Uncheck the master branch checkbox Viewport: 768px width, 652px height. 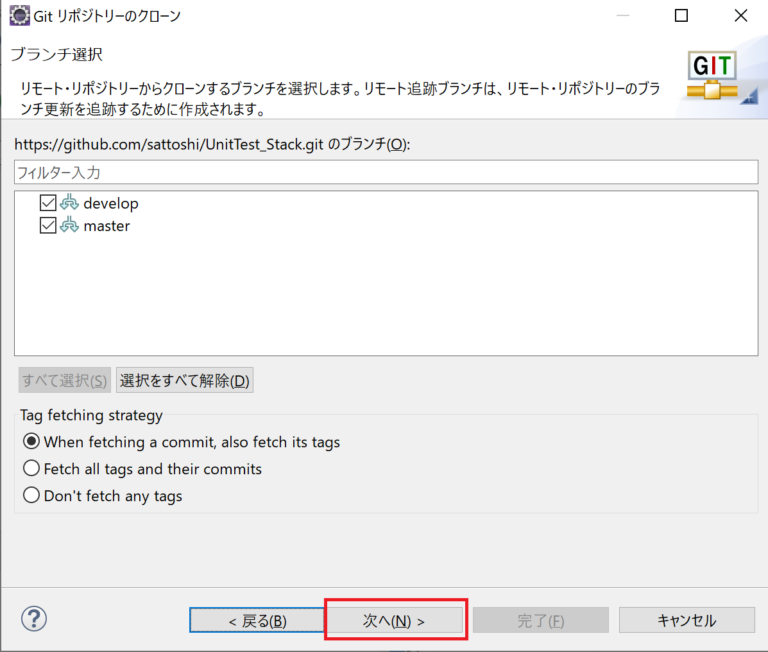coord(48,226)
